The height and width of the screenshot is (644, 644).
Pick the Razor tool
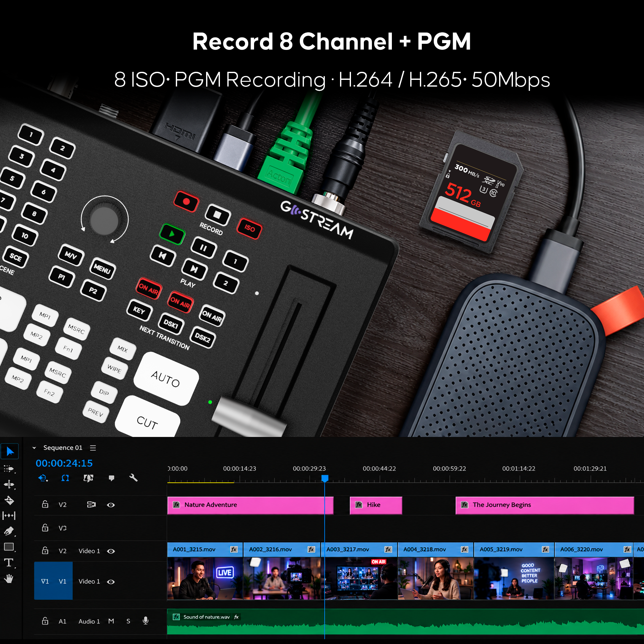[9, 500]
